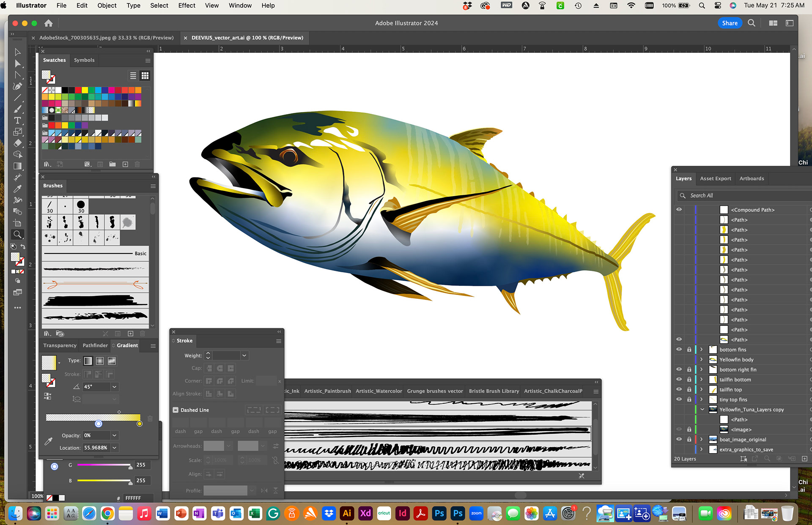Click the Share button

pyautogui.click(x=730, y=23)
